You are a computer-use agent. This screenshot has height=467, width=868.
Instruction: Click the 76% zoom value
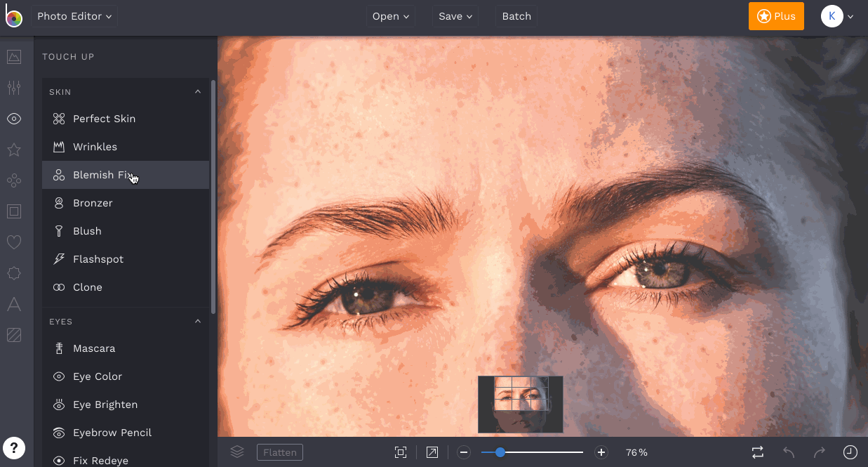point(636,453)
